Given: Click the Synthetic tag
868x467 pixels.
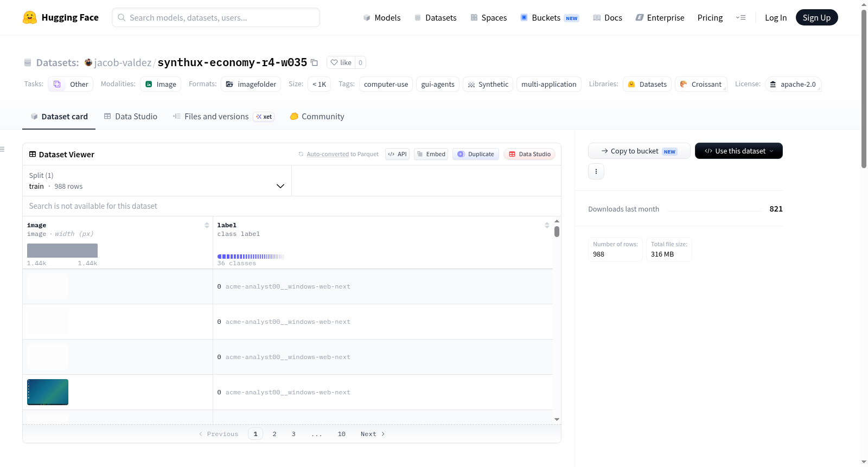Looking at the screenshot, I should pyautogui.click(x=488, y=84).
